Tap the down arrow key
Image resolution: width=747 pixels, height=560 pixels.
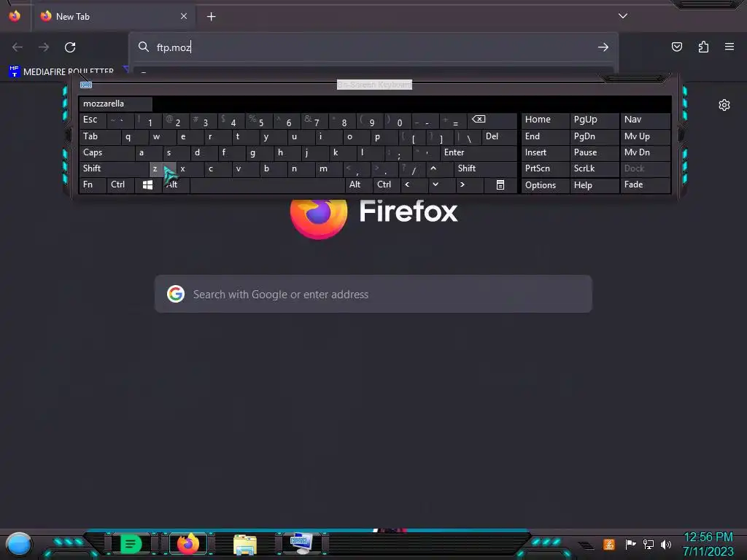click(441, 184)
